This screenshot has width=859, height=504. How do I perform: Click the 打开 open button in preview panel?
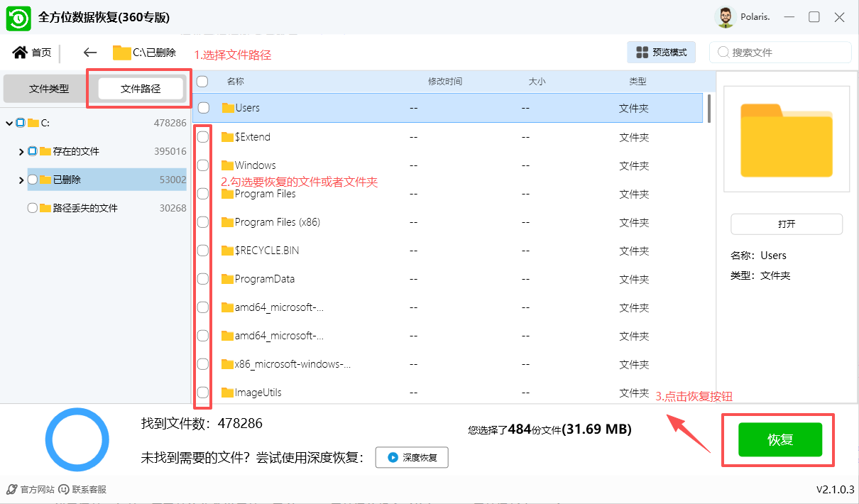point(786,224)
